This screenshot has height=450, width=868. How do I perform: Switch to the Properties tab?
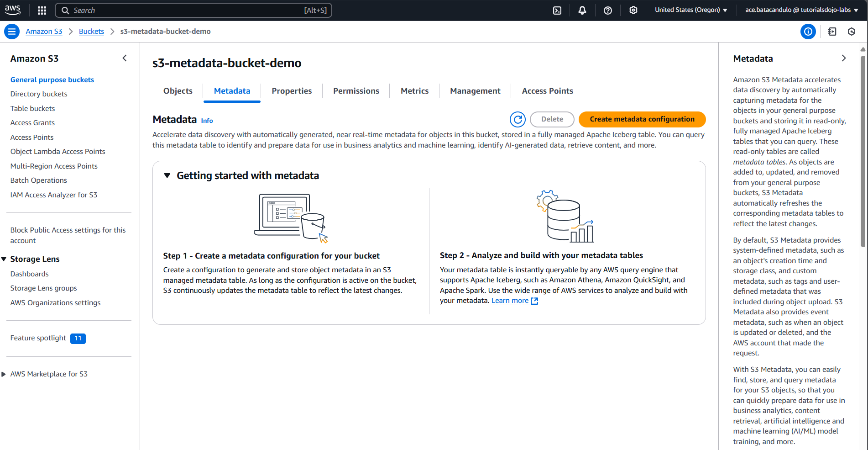(292, 91)
